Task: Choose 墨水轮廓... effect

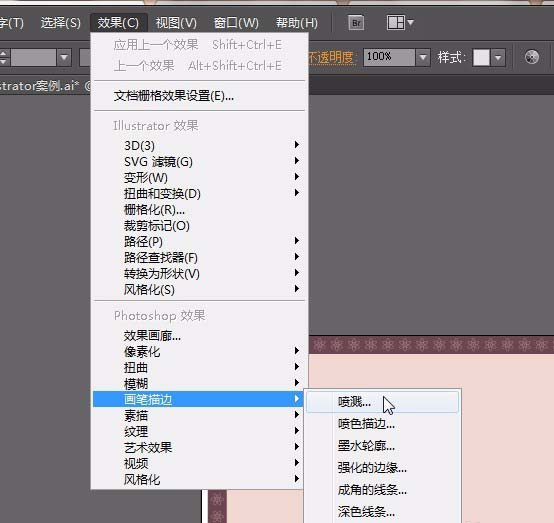Action: click(x=383, y=446)
